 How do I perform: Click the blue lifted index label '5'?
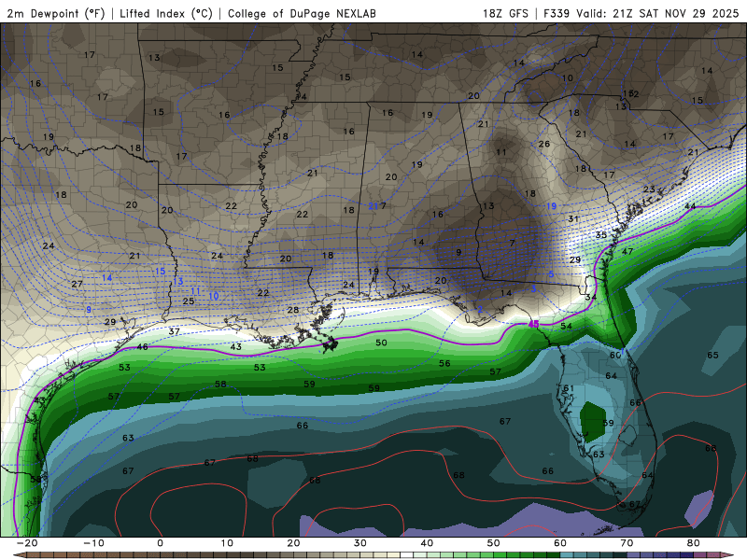[x=551, y=274]
